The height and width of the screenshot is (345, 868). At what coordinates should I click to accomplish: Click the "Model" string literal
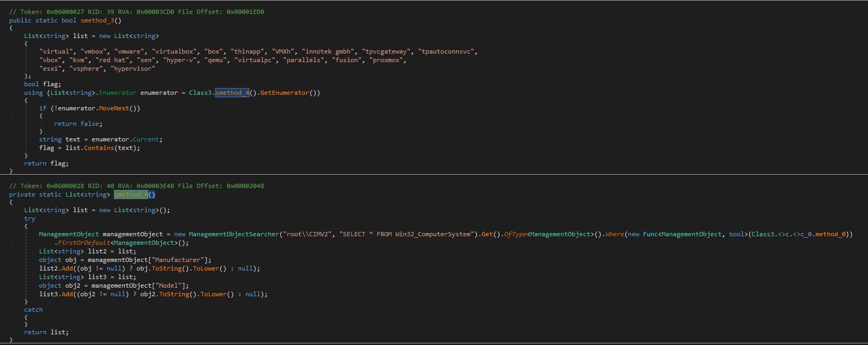[170, 286]
